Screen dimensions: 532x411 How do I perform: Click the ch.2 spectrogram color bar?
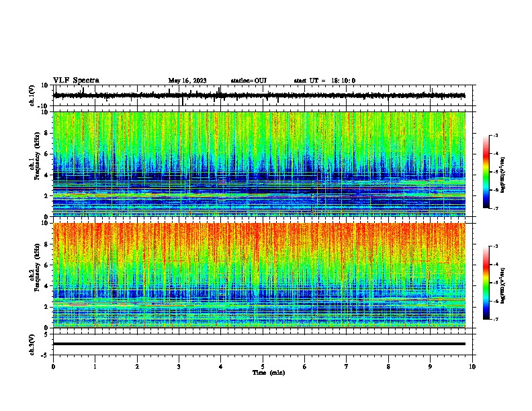click(x=486, y=283)
